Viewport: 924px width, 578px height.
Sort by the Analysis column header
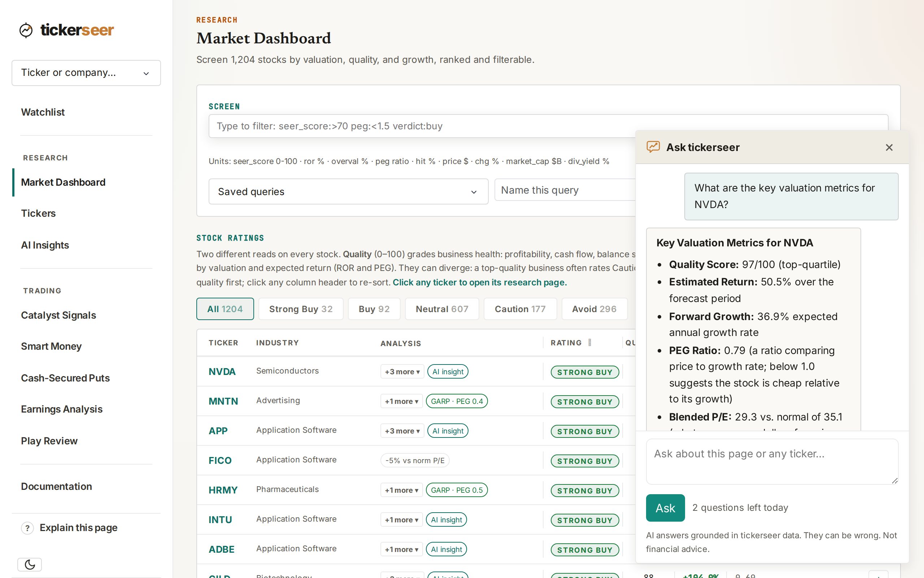pyautogui.click(x=401, y=344)
